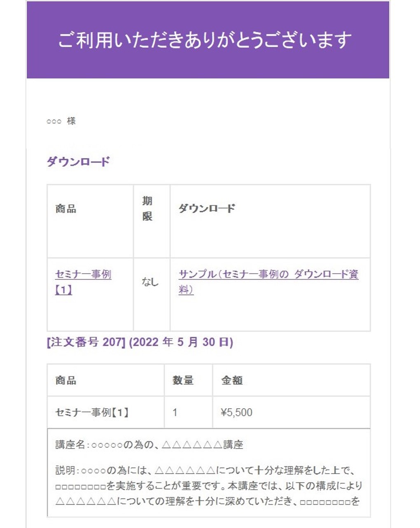Select the purple ダウンロード section heading
The width and height of the screenshot is (420, 528).
[x=78, y=162]
